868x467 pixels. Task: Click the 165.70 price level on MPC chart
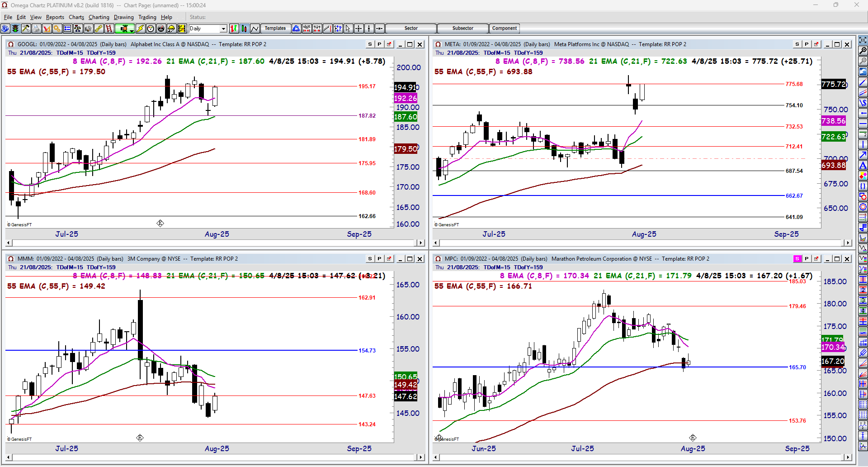[797, 367]
